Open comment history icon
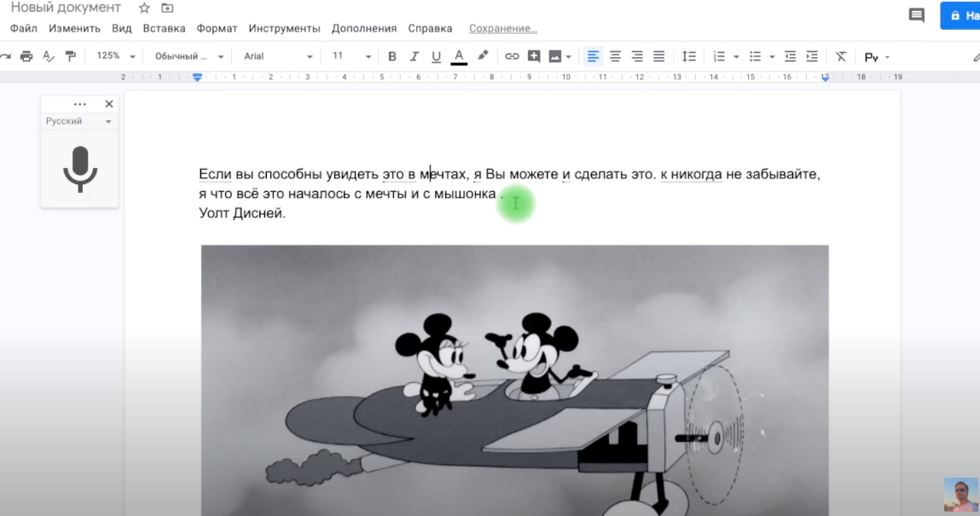 [916, 15]
